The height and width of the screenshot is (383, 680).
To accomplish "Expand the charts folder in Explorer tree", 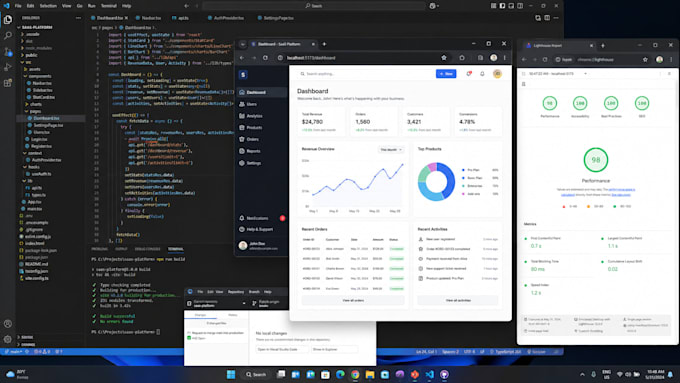I will point(27,104).
